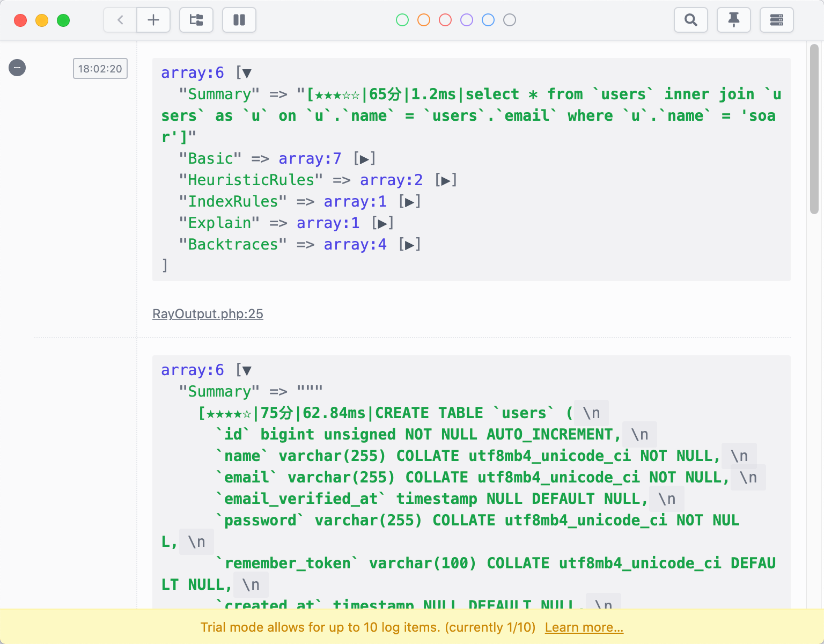
Task: Go back with the left chevron button
Action: [x=120, y=20]
